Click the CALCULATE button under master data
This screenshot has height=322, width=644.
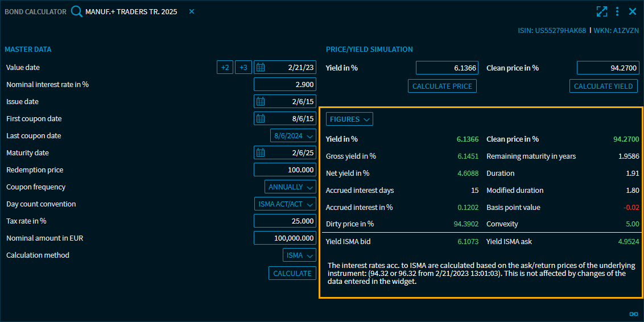click(x=292, y=274)
